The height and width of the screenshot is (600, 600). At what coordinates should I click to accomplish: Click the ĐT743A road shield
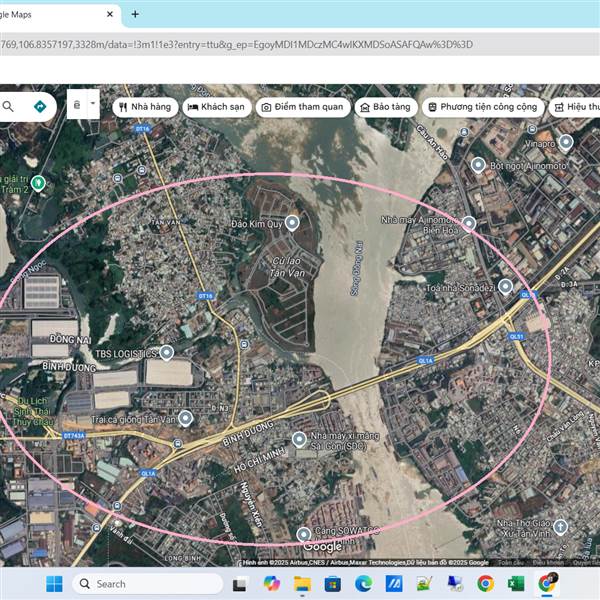pyautogui.click(x=74, y=435)
